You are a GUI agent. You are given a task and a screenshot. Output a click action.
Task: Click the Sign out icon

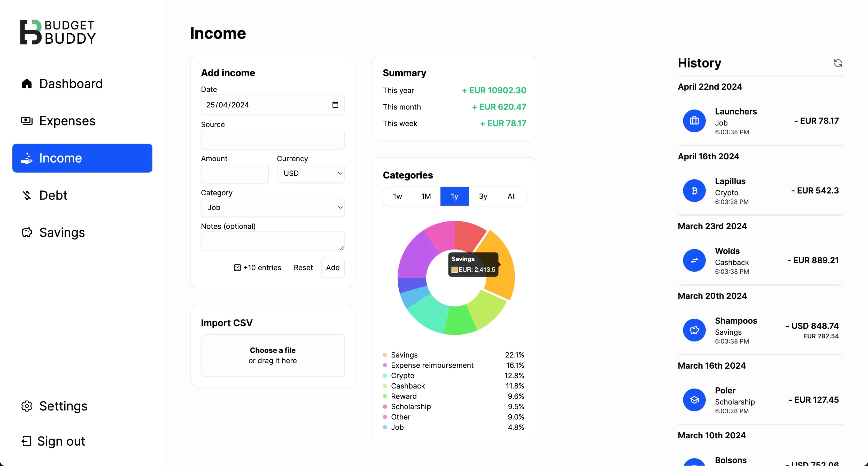[x=26, y=441]
